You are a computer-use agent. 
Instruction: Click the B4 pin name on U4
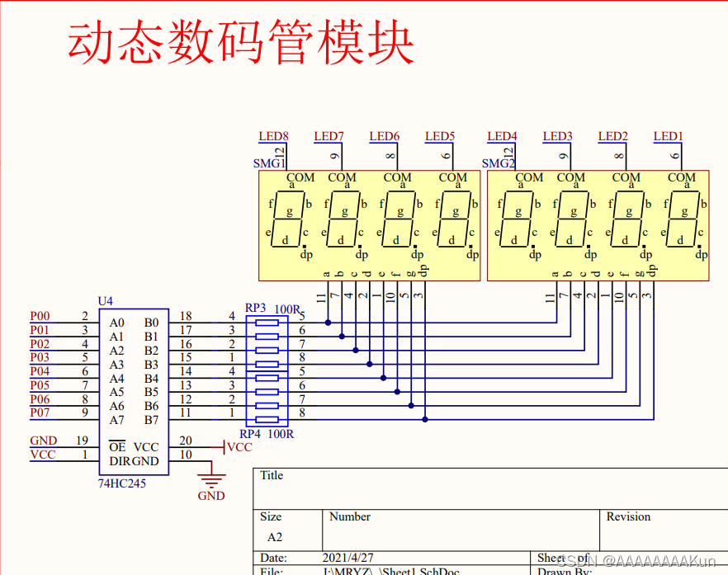point(151,378)
